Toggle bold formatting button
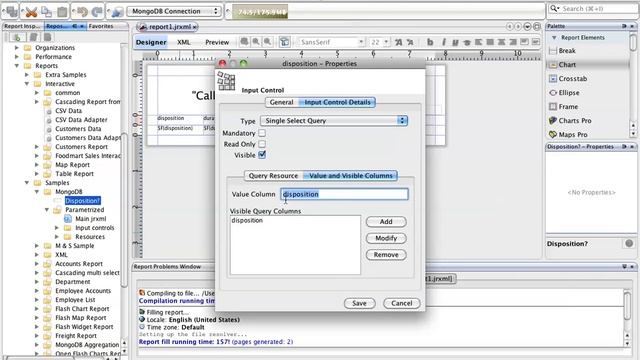Image resolution: width=640 pixels, height=360 pixels. [430, 42]
